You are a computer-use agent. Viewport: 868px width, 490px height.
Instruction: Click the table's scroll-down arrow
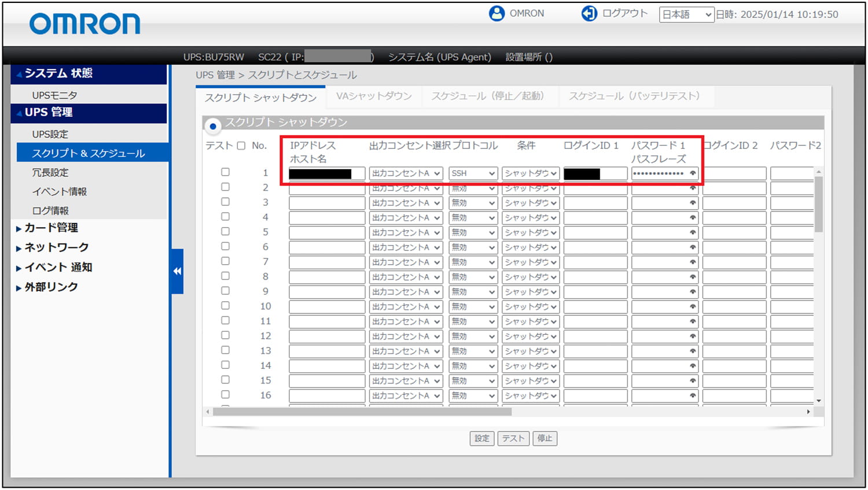(818, 401)
